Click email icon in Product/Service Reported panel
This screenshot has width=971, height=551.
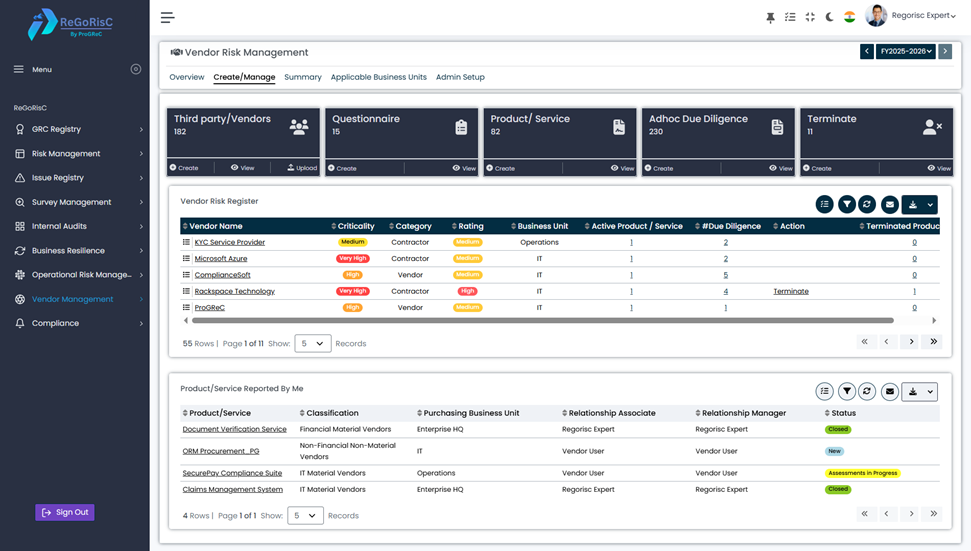(889, 391)
